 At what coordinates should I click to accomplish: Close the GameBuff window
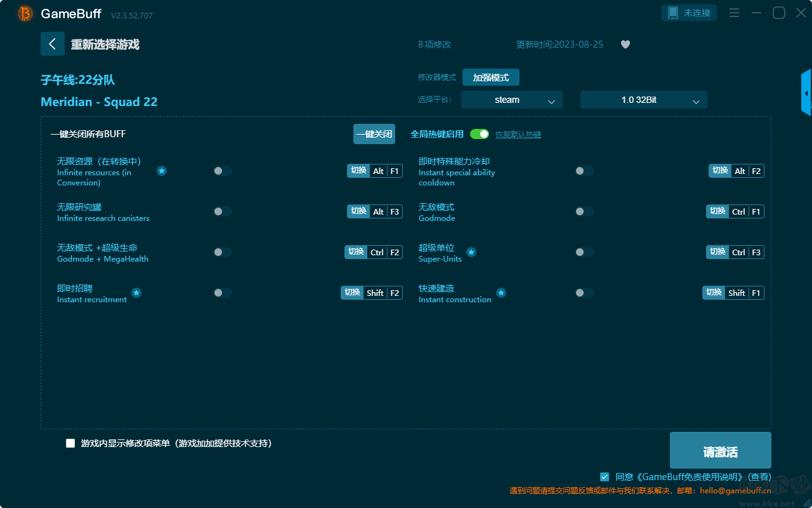click(x=801, y=13)
